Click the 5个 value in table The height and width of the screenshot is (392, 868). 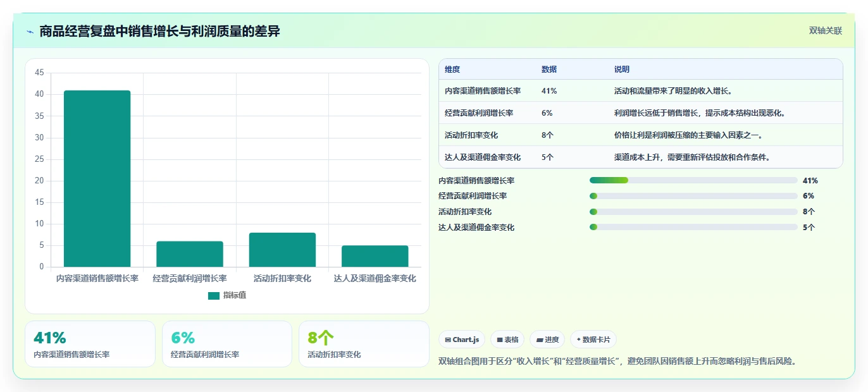548,157
